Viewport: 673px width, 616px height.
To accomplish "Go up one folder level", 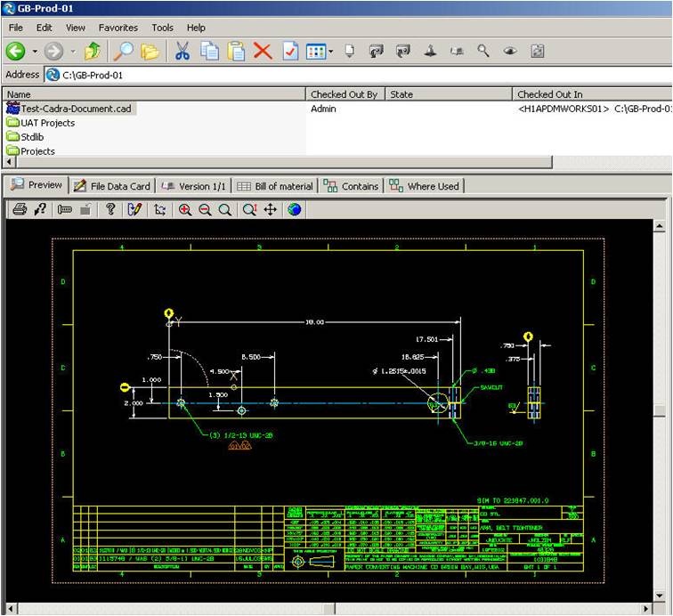I will tap(93, 51).
